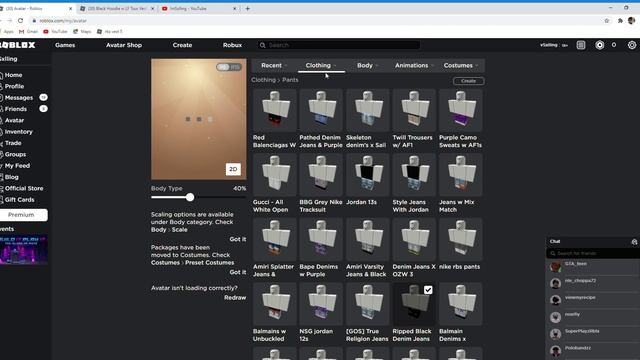The image size is (640, 360).
Task: Dismiss packages moved tip with Got it
Action: [x=238, y=272]
